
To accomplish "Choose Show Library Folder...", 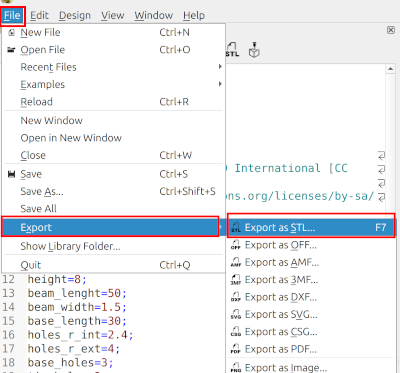I will click(x=113, y=246).
